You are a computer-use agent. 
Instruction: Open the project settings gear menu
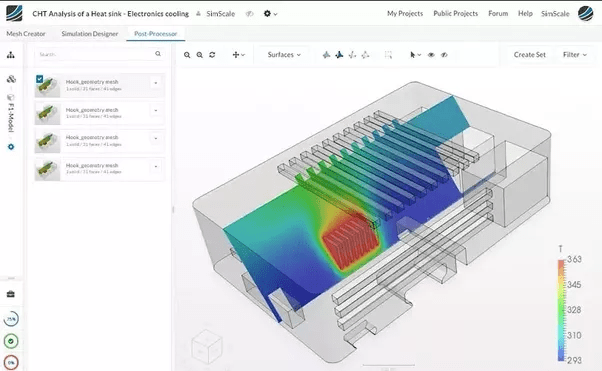[270, 14]
